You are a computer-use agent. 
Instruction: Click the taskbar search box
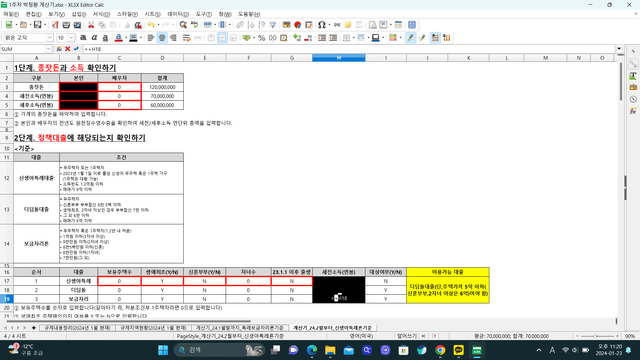tap(220, 350)
